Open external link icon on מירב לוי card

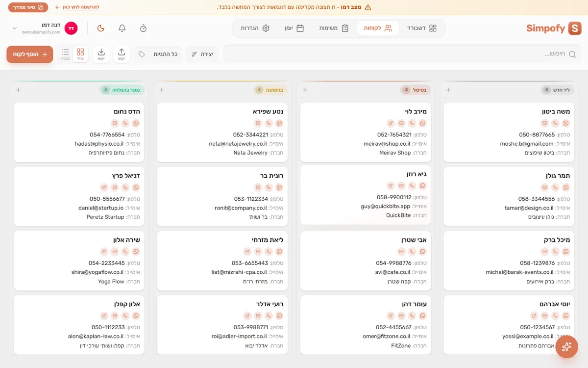(x=391, y=124)
